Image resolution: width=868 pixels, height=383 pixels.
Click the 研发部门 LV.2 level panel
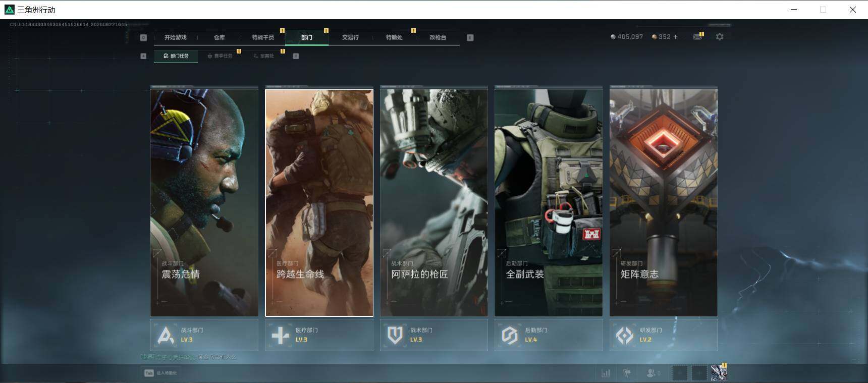[664, 335]
